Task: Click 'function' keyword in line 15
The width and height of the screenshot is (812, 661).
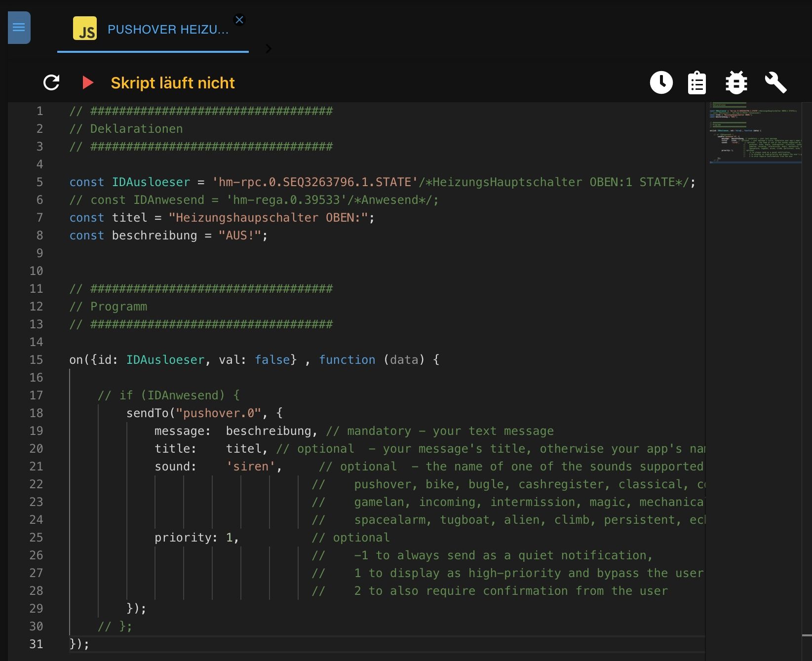Action: coord(347,360)
